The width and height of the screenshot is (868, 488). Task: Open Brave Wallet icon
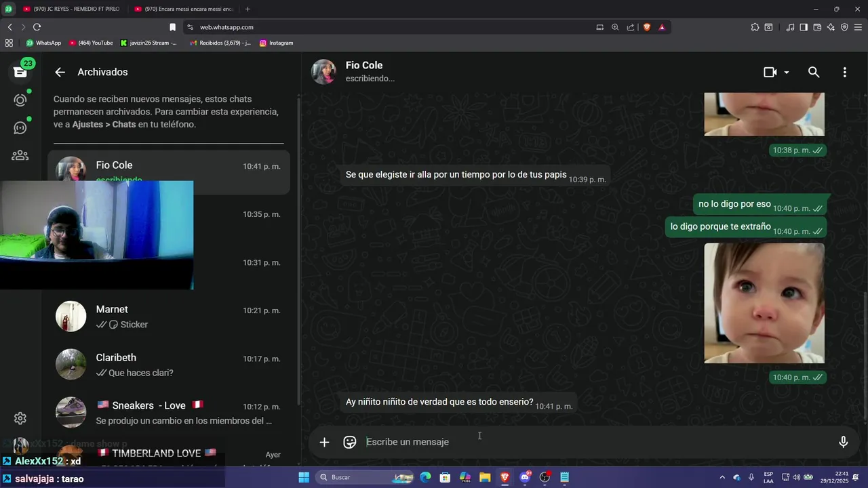pyautogui.click(x=817, y=27)
